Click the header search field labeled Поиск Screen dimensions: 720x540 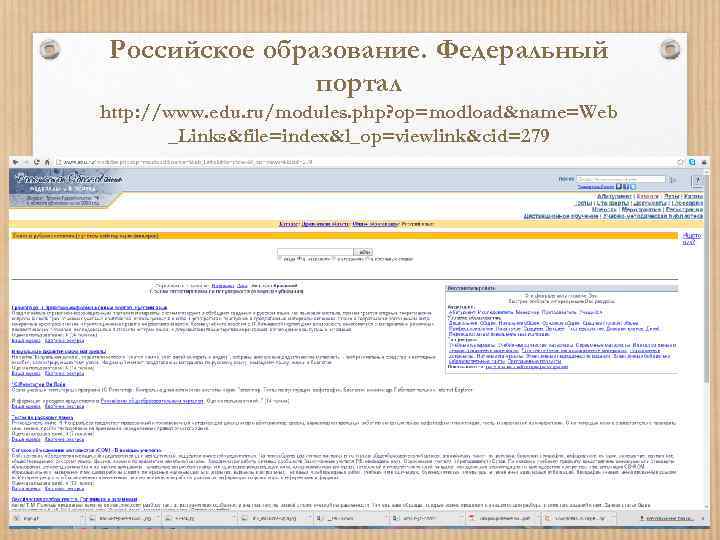coord(621,179)
